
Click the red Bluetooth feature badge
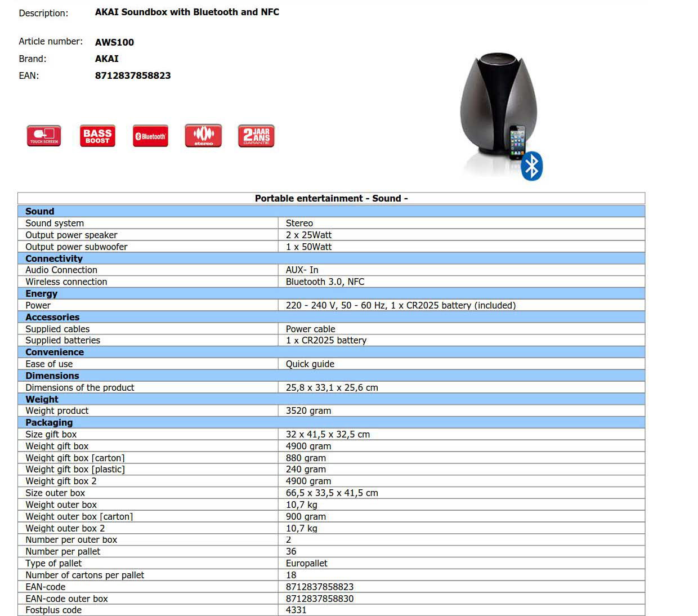pos(150,136)
